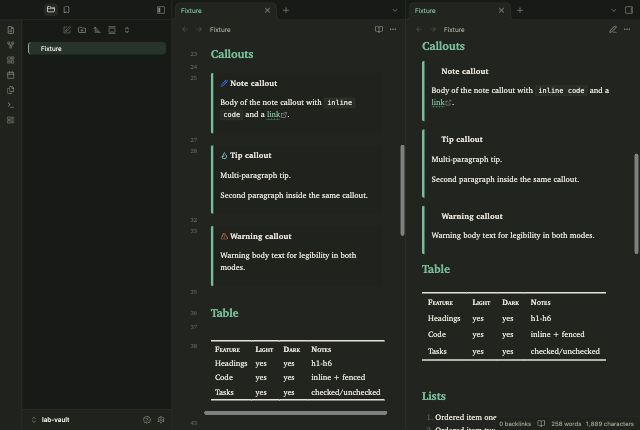Switch the right pane to editing view
The image size is (640, 430).
pyautogui.click(x=613, y=29)
